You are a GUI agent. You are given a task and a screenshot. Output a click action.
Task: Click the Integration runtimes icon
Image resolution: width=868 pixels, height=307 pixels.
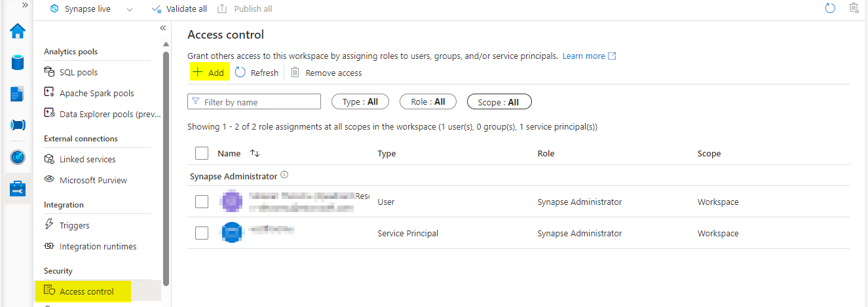(48, 246)
